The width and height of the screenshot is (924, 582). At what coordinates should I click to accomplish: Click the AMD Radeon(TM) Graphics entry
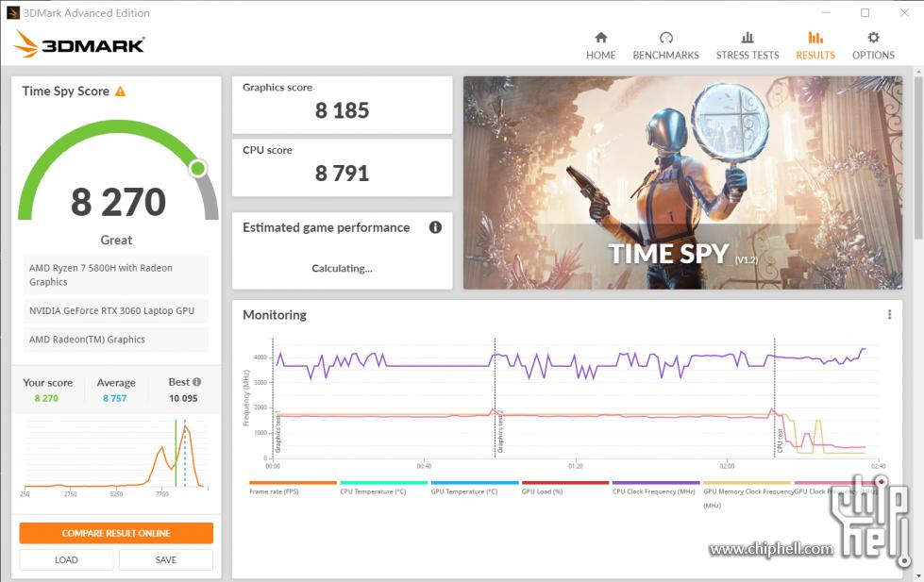pyautogui.click(x=116, y=340)
